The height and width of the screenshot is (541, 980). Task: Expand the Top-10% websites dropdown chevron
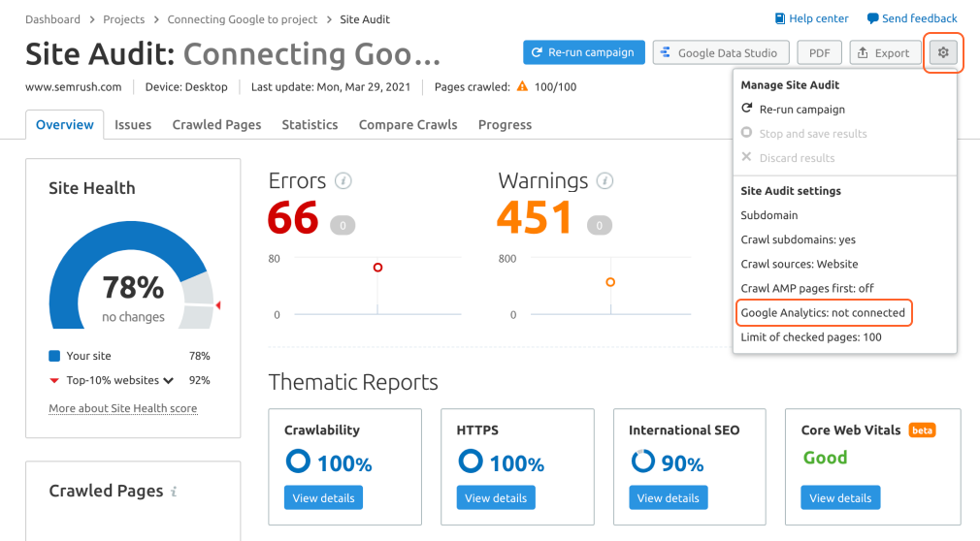click(x=168, y=380)
